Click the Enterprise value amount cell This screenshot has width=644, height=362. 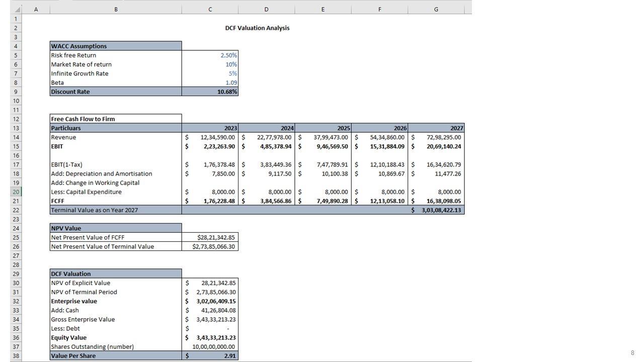point(210,301)
